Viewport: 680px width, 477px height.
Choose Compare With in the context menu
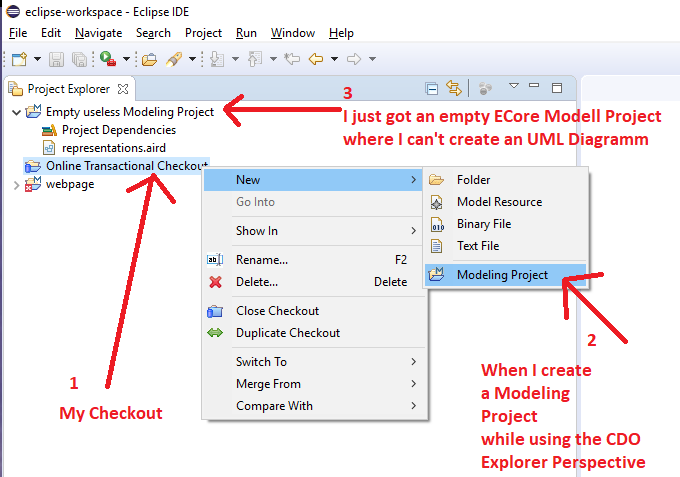pyautogui.click(x=315, y=406)
